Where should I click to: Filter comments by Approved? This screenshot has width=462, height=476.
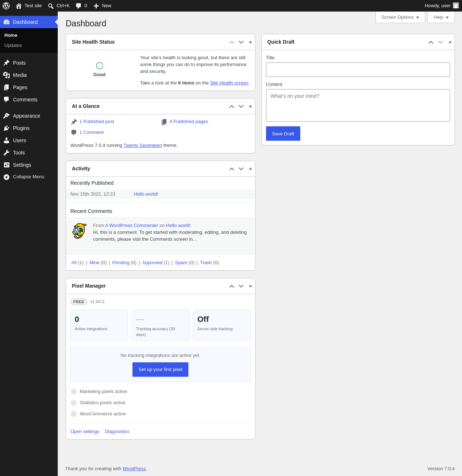click(152, 263)
